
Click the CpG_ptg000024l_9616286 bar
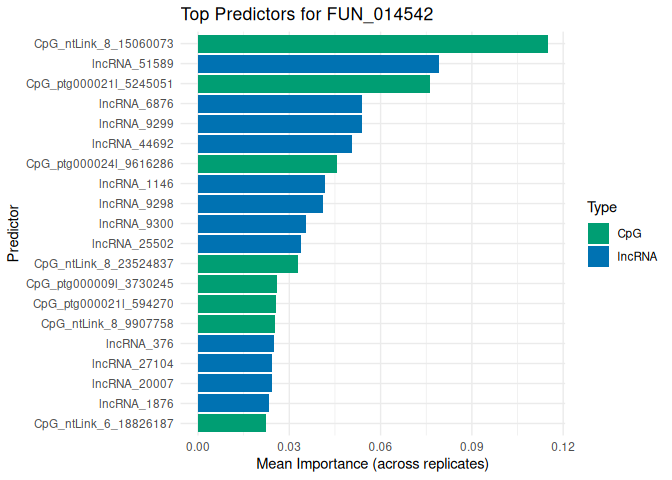[267, 164]
